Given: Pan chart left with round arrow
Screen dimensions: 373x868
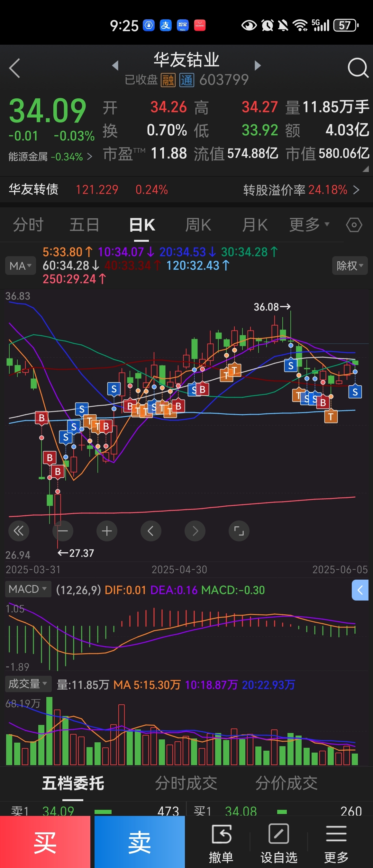Looking at the screenshot, I should pos(151,531).
